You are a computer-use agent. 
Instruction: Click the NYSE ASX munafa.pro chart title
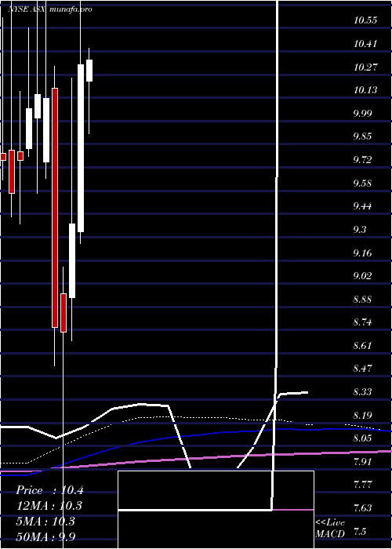[x=50, y=9]
